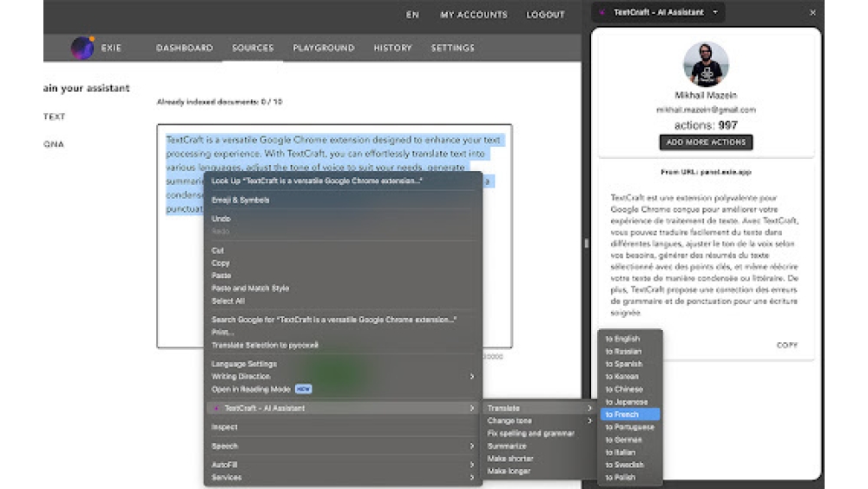Open the SETTINGS tab
868x489 pixels.
[453, 48]
